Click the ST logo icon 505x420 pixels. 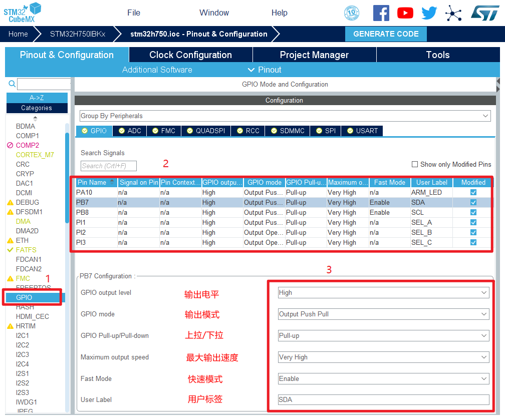(x=484, y=13)
